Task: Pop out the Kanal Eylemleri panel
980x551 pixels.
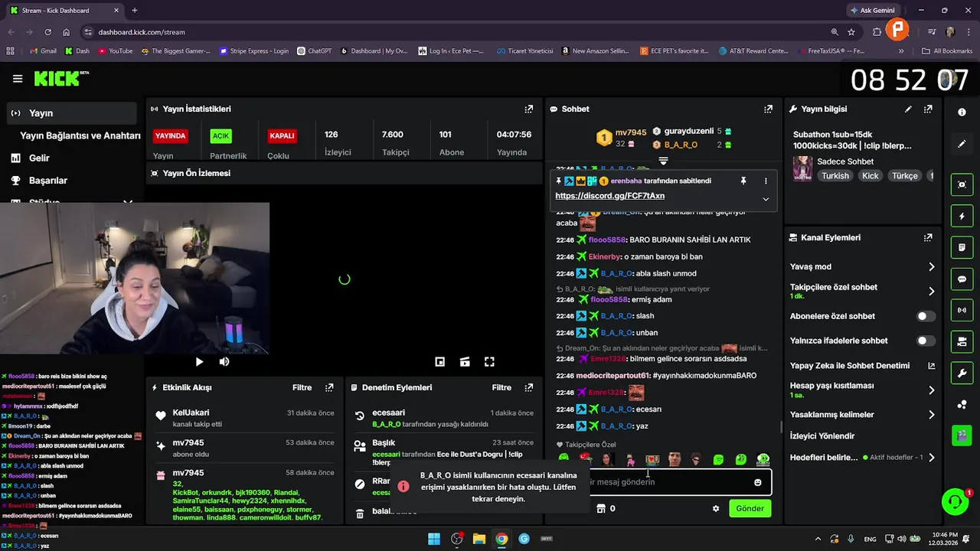Action: [928, 238]
